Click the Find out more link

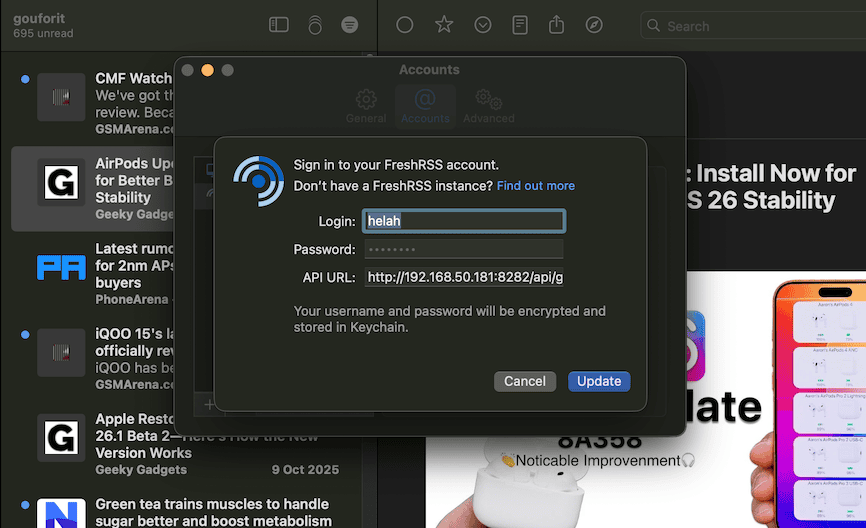click(x=535, y=186)
